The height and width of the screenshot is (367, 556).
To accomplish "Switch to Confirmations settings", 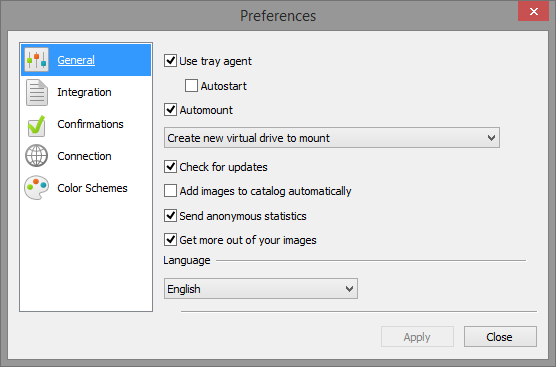I will click(x=90, y=124).
